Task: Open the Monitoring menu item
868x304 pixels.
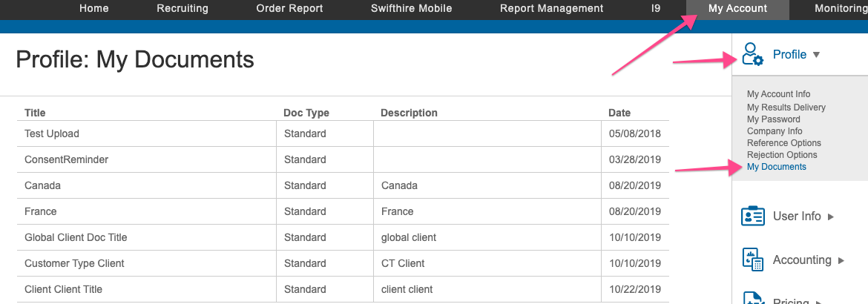Action: [x=841, y=8]
